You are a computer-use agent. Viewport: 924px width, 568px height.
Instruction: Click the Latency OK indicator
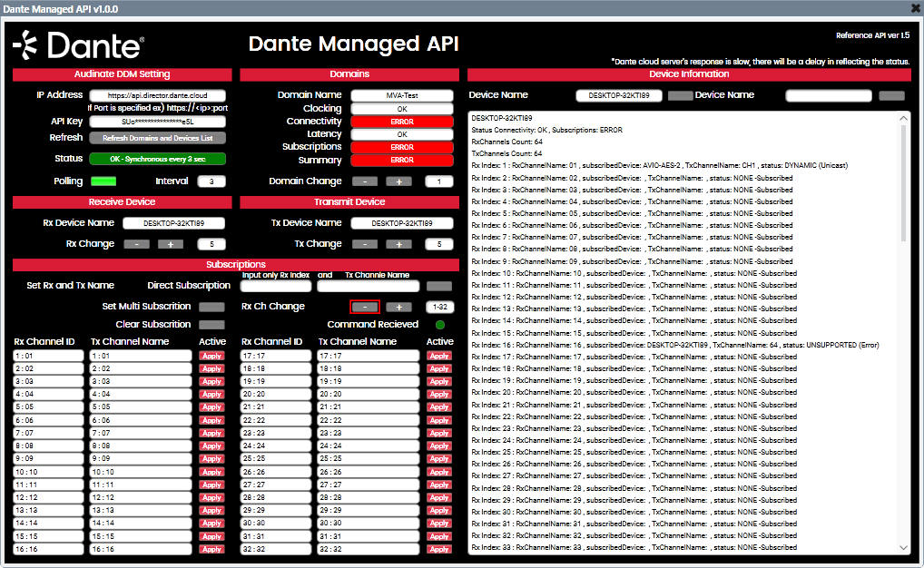click(402, 134)
